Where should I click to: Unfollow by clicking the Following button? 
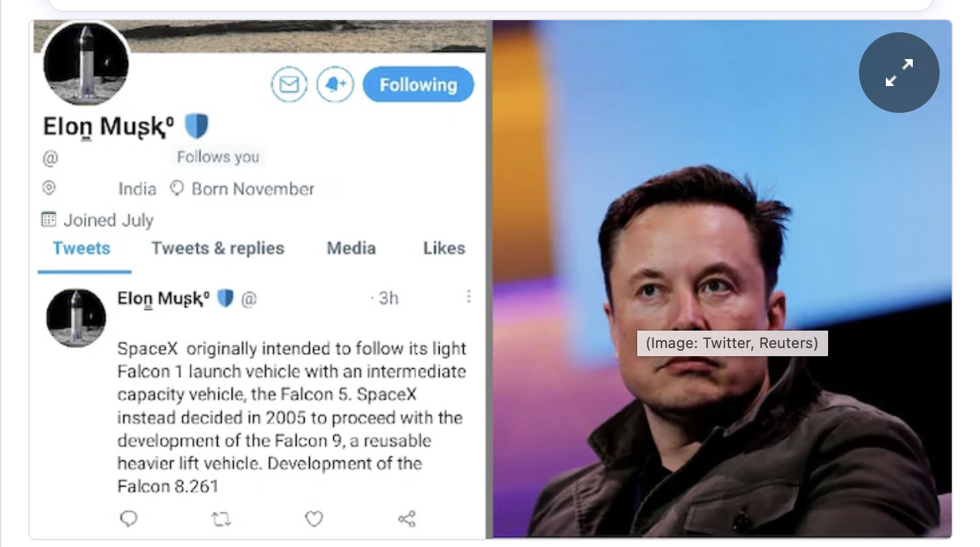tap(417, 85)
